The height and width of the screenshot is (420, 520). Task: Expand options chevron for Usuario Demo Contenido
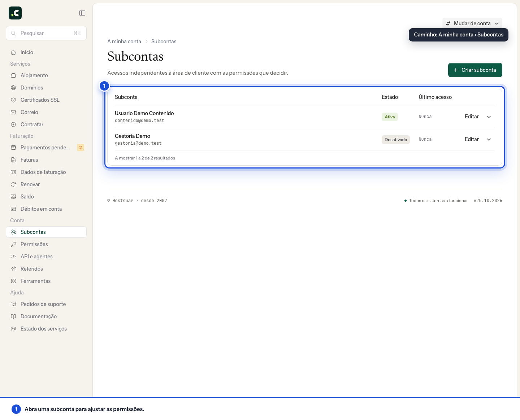coord(489,117)
